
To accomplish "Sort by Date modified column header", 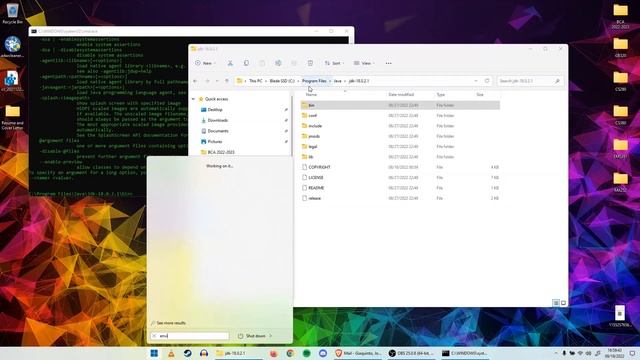I will coord(401,95).
